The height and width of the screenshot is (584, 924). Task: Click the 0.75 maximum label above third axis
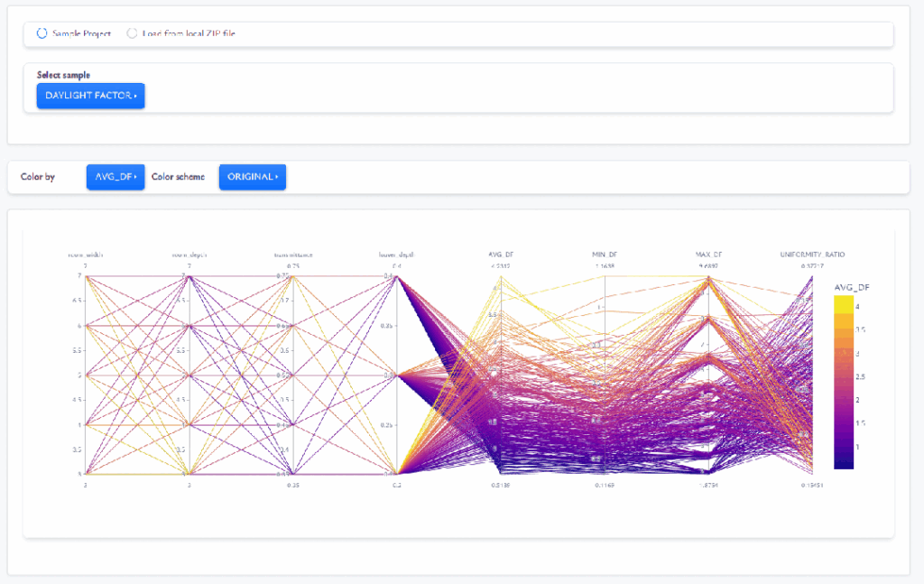pos(292,266)
